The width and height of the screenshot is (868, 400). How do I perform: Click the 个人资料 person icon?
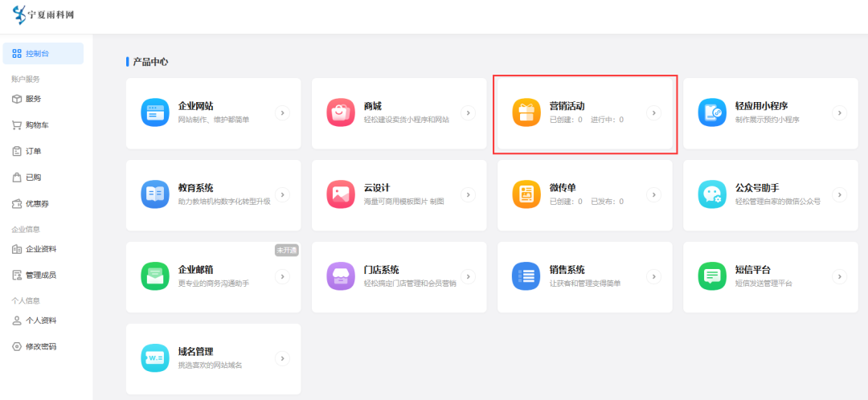(x=17, y=320)
